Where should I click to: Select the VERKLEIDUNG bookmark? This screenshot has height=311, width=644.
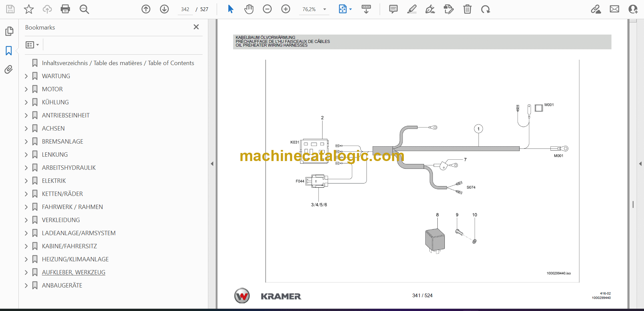(61, 220)
